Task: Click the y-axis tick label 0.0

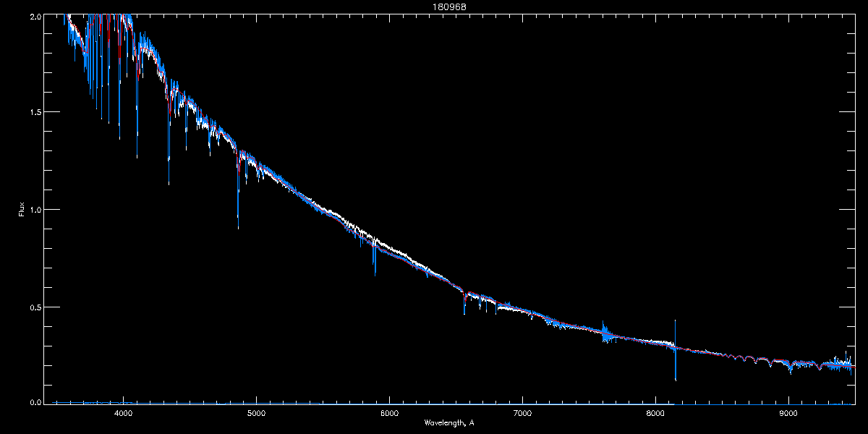Action: [34, 401]
